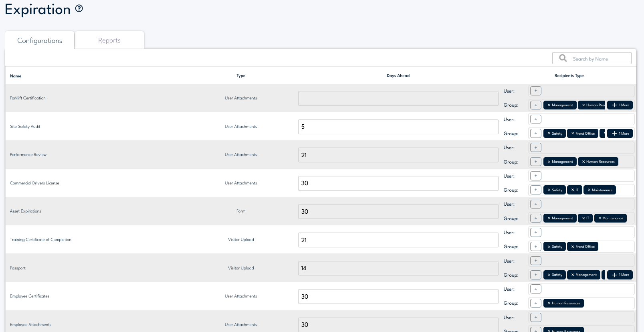Add a user recipient for Passport
Viewport: 644px width, 332px height.
tap(535, 261)
